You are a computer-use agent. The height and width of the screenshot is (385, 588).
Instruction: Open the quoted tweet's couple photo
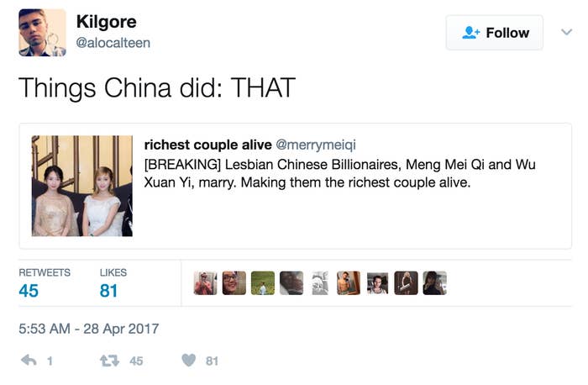coord(82,186)
